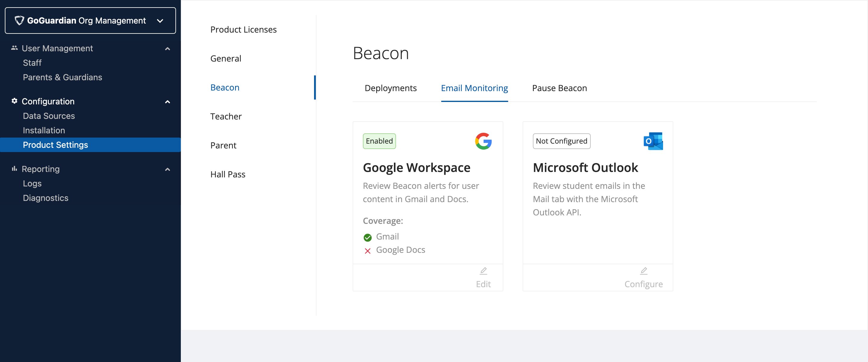The width and height of the screenshot is (868, 362).
Task: Click the Google Workspace edit pencil icon
Action: coord(483,271)
